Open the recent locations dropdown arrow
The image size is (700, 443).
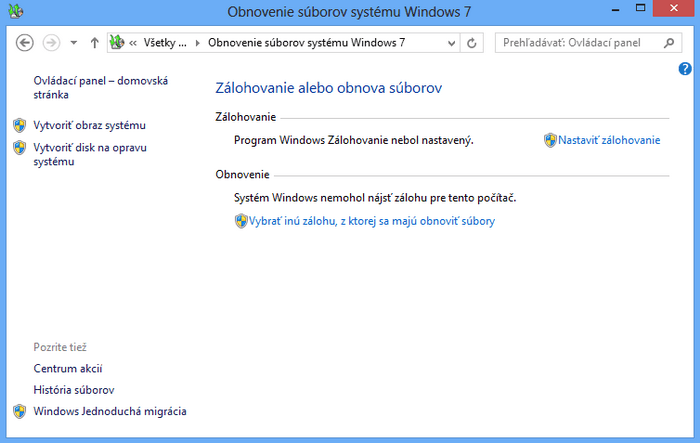75,43
